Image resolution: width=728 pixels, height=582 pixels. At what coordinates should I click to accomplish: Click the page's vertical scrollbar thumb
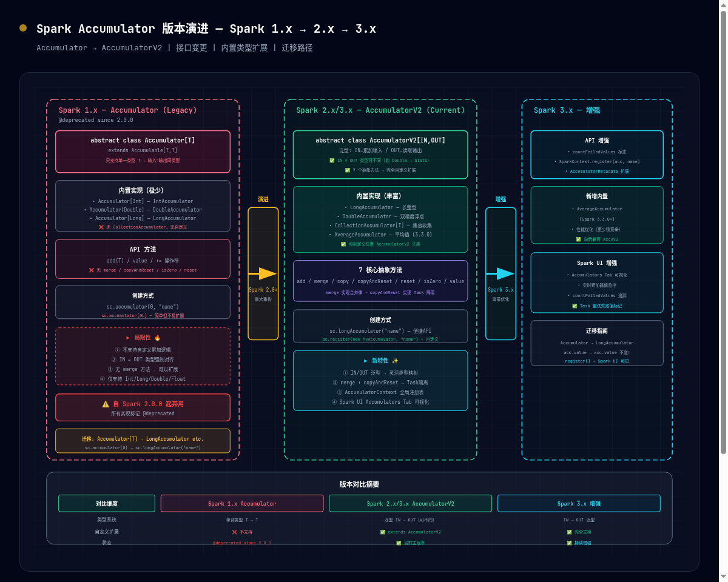[723, 232]
